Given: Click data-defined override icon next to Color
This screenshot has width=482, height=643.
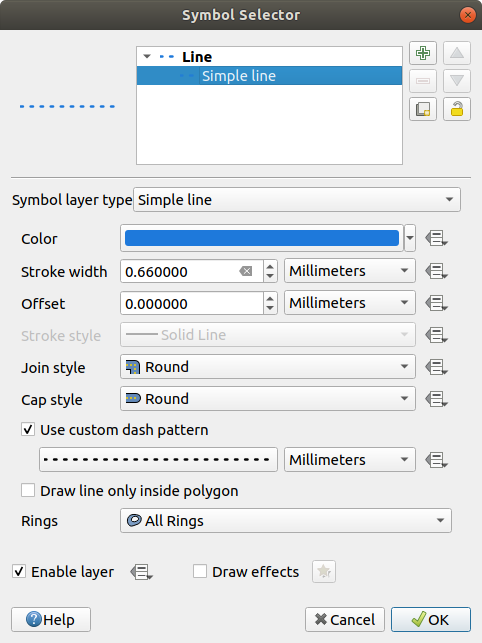Looking at the screenshot, I should 436,238.
